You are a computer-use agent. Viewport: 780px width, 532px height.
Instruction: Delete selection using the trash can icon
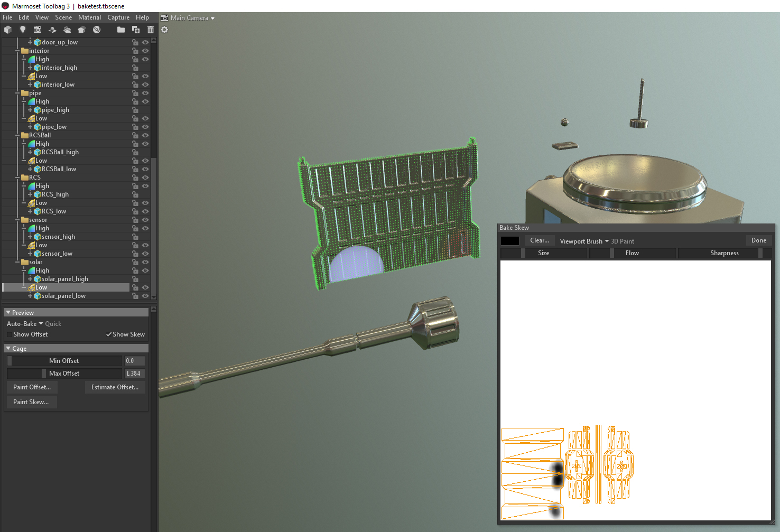click(x=151, y=30)
